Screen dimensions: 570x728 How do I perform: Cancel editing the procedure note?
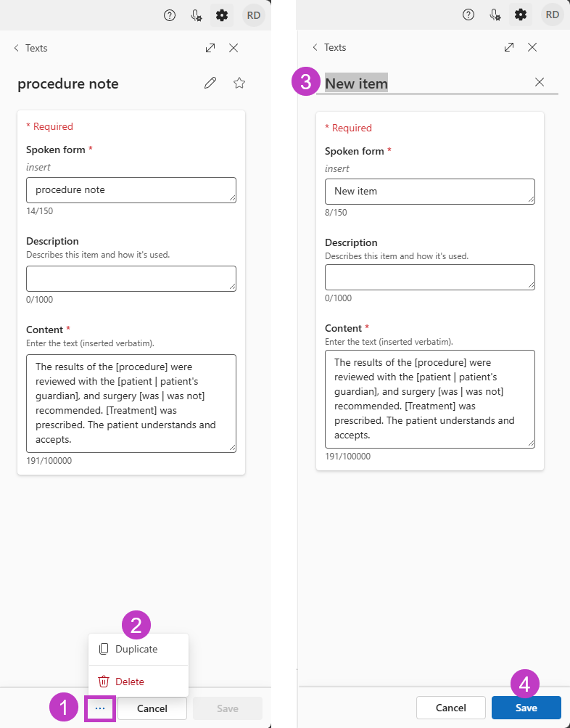coord(152,708)
